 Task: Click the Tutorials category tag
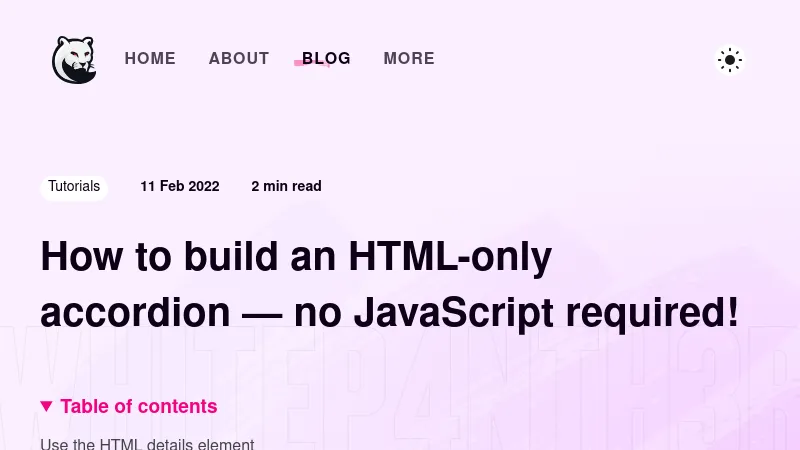coord(74,186)
